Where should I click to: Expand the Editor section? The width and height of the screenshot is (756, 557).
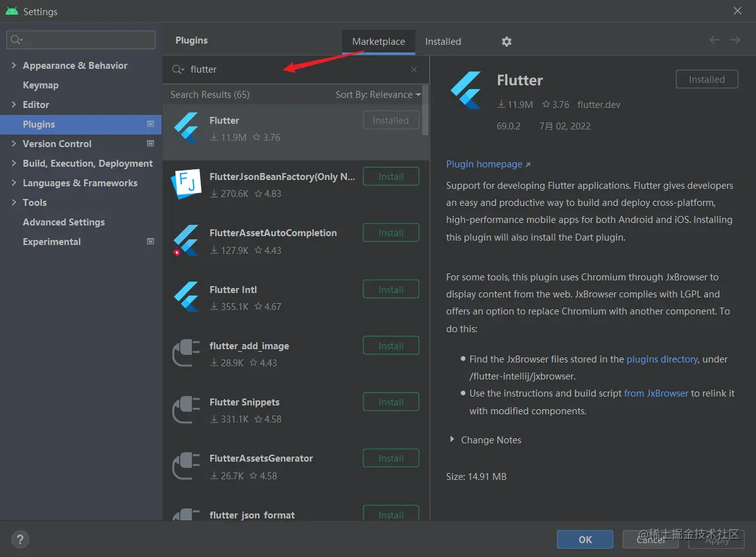pyautogui.click(x=13, y=104)
